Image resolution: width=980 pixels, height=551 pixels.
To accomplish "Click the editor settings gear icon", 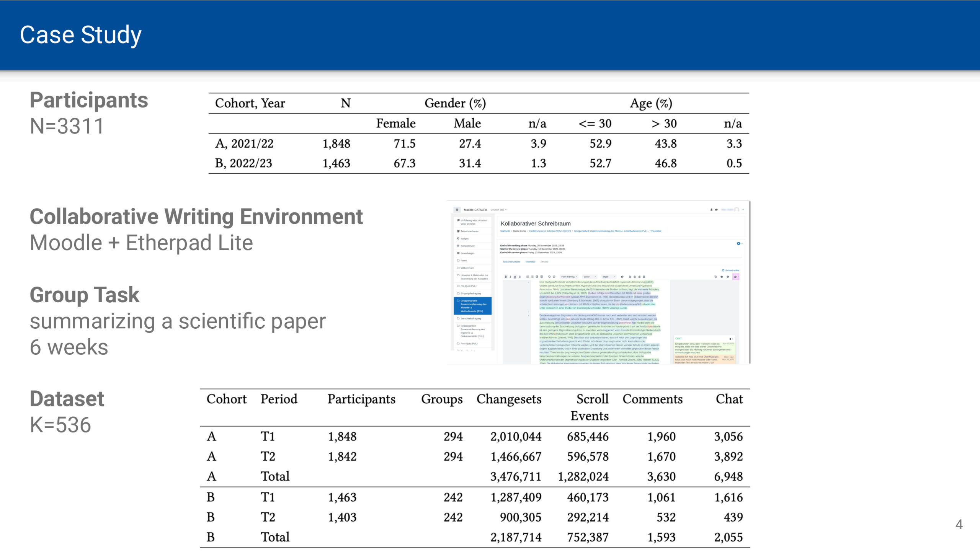I will (x=728, y=277).
